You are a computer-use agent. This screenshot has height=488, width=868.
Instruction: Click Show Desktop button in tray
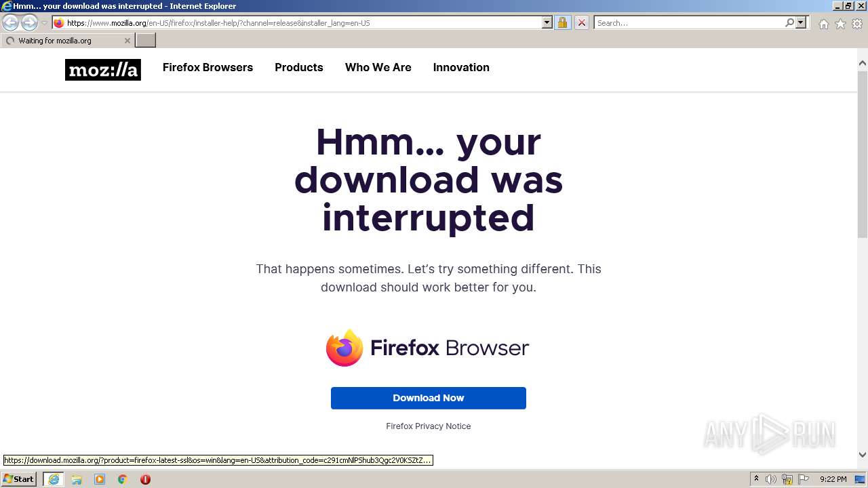[x=861, y=479]
